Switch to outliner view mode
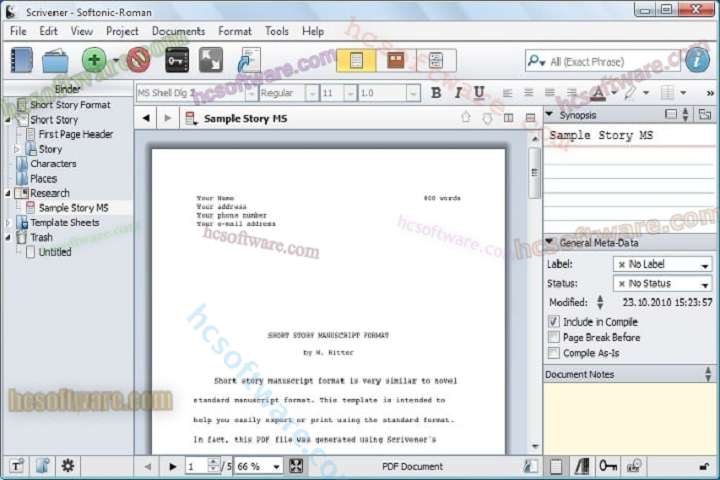Image resolution: width=720 pixels, height=480 pixels. pyautogui.click(x=436, y=60)
